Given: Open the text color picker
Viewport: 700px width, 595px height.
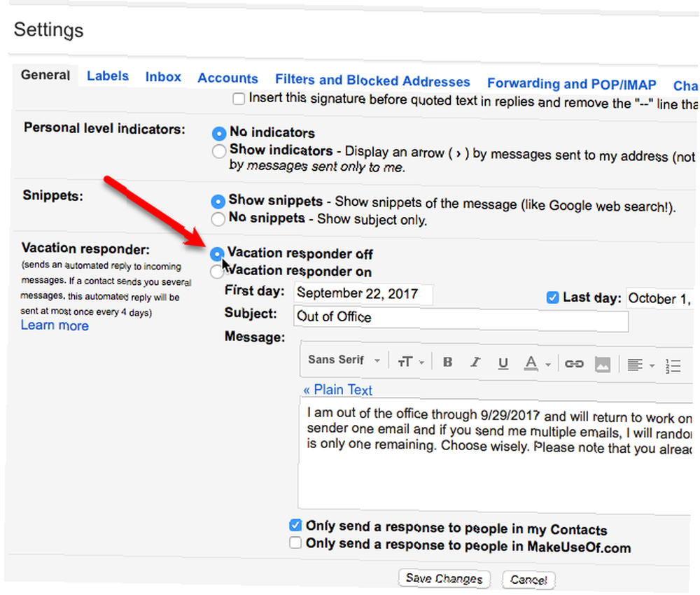Looking at the screenshot, I should tap(531, 364).
